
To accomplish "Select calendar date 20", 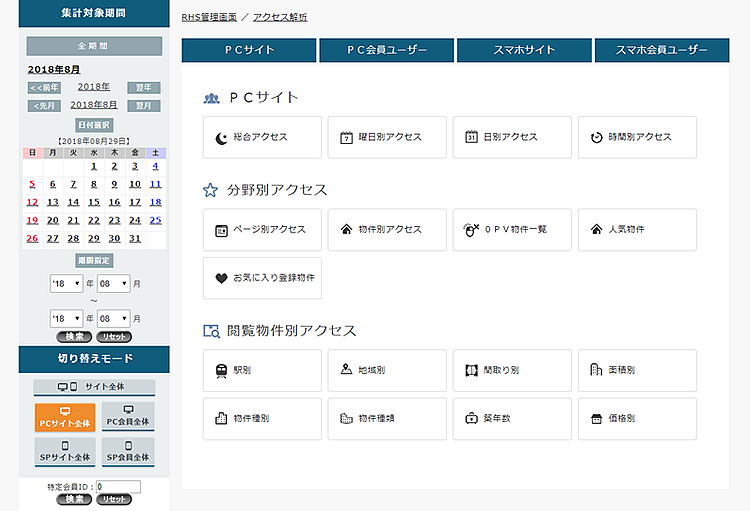I will click(x=53, y=221).
